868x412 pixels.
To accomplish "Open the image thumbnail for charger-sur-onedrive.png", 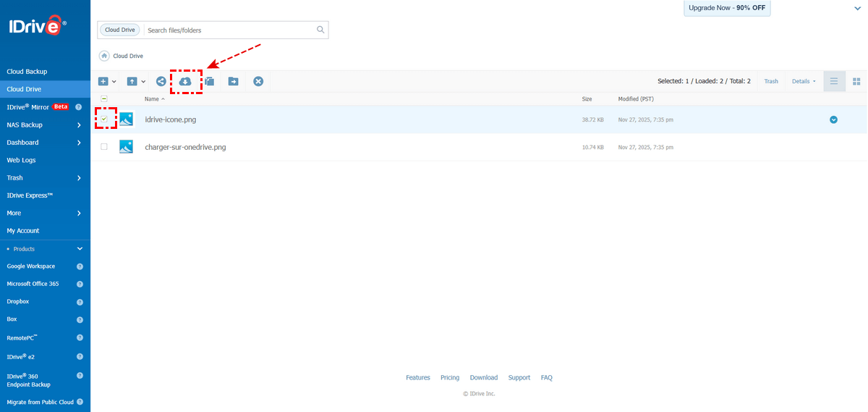I will 127,147.
